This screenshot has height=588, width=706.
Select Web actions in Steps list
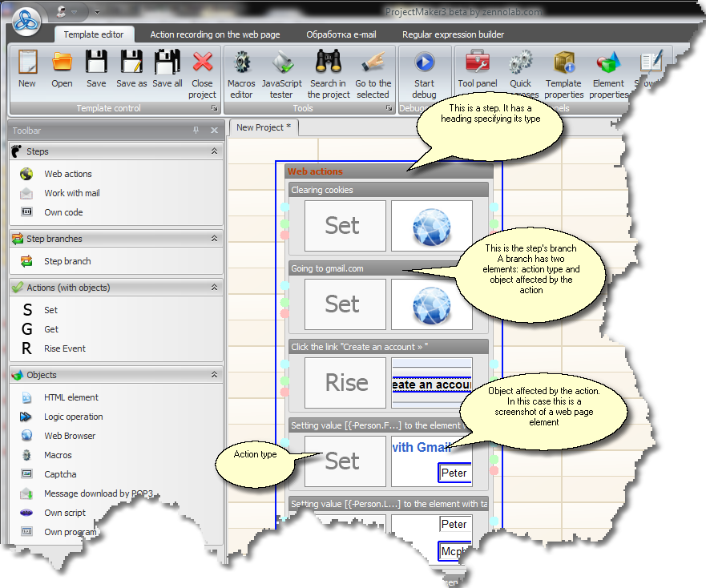pos(67,174)
